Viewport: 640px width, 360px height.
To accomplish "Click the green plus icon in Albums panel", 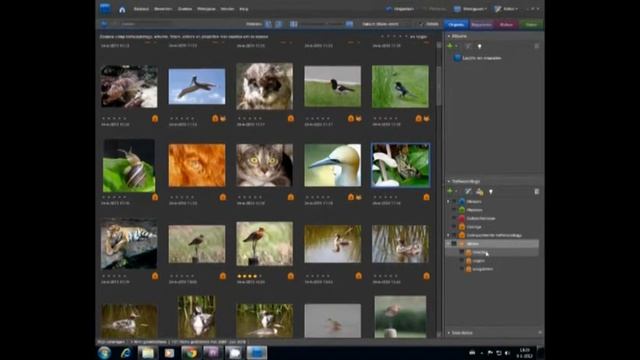I will click(x=450, y=46).
